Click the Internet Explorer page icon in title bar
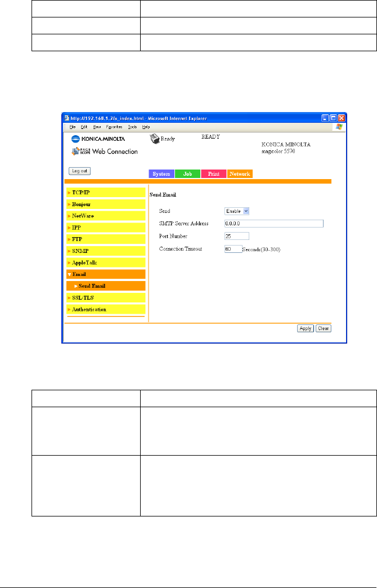Screen dimensions: 377x588 point(66,118)
